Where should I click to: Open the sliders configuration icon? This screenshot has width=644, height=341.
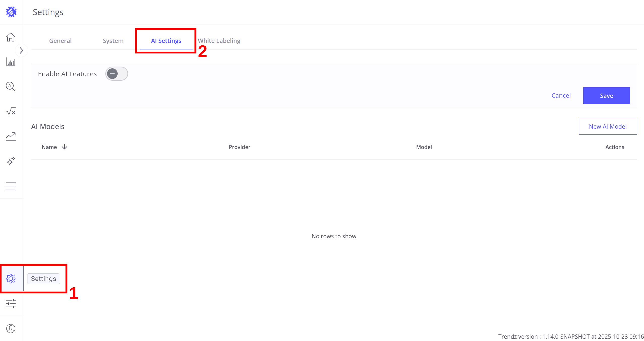point(11,303)
